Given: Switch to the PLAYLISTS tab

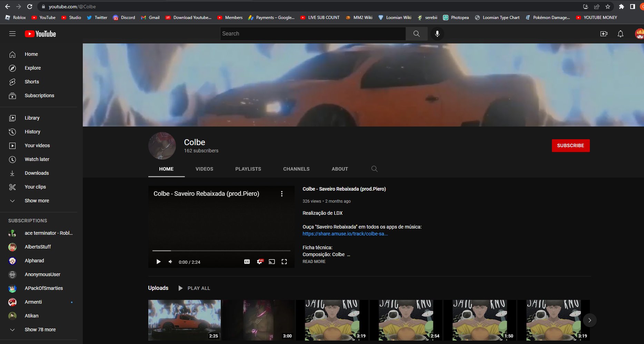Looking at the screenshot, I should point(248,169).
